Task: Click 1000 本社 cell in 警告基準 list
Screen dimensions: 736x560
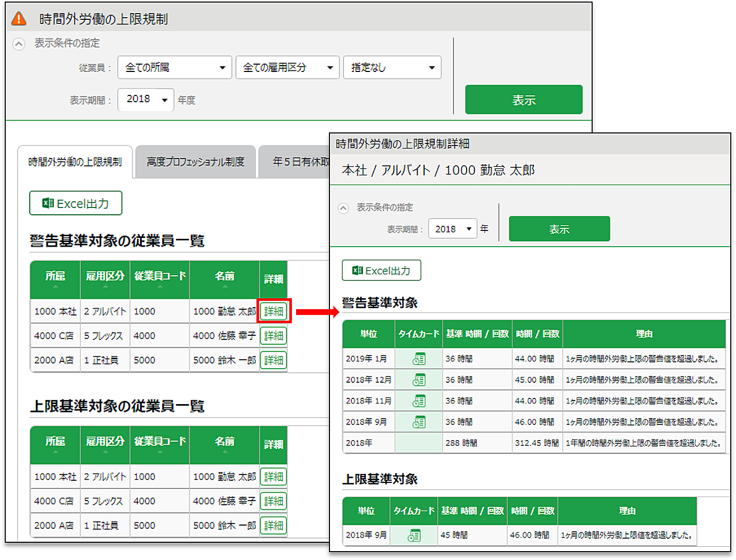Action: (x=55, y=311)
